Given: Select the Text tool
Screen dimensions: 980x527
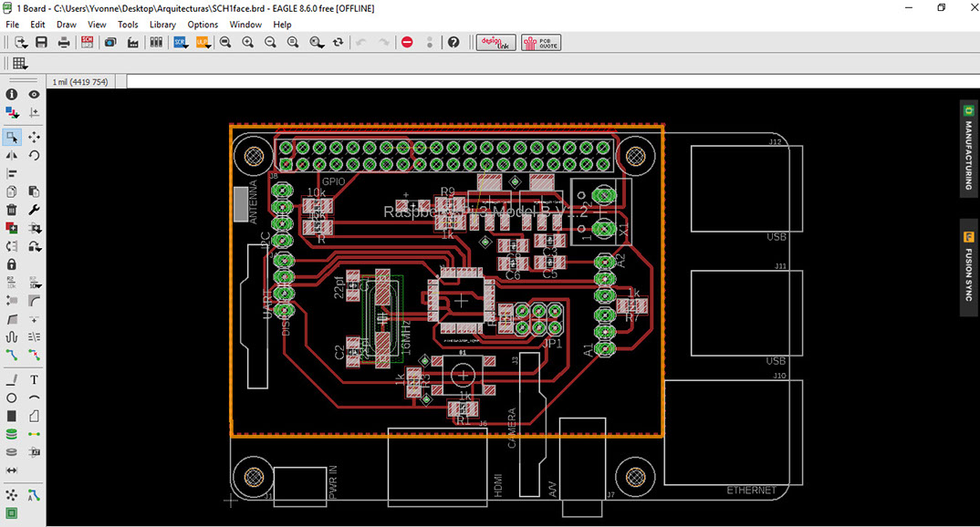Looking at the screenshot, I should [35, 379].
